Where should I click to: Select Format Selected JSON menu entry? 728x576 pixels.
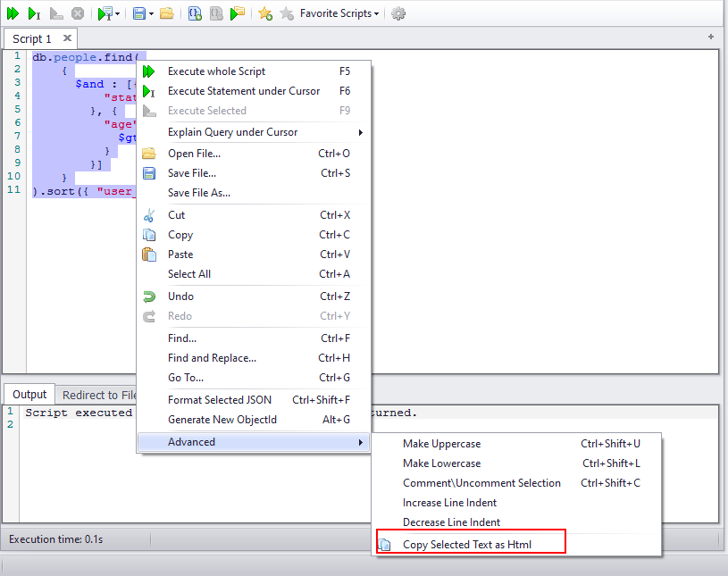coord(220,400)
